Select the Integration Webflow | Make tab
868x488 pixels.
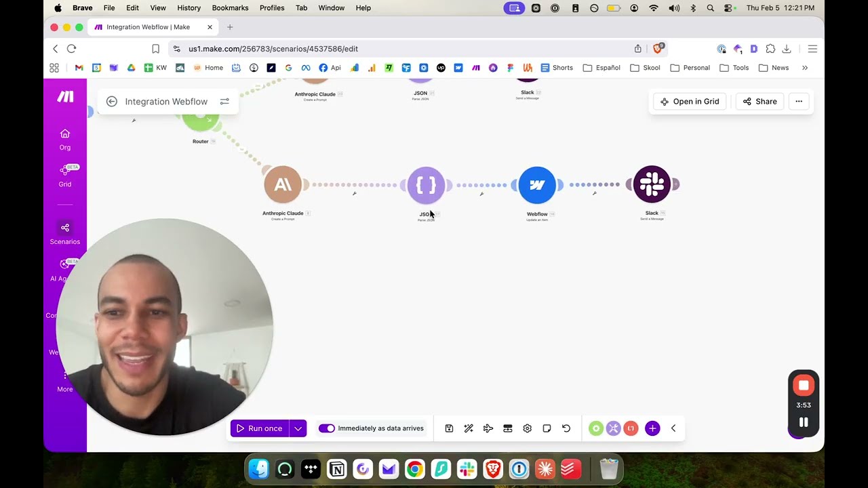[x=153, y=27]
